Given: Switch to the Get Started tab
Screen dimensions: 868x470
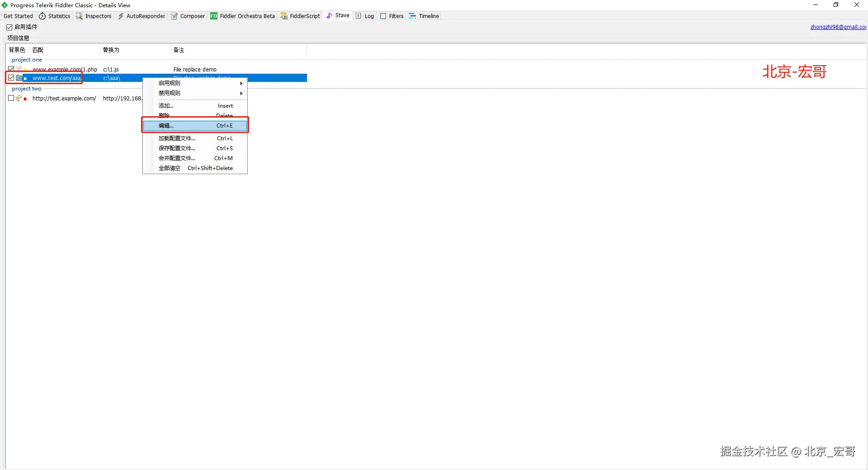Looking at the screenshot, I should (x=18, y=16).
